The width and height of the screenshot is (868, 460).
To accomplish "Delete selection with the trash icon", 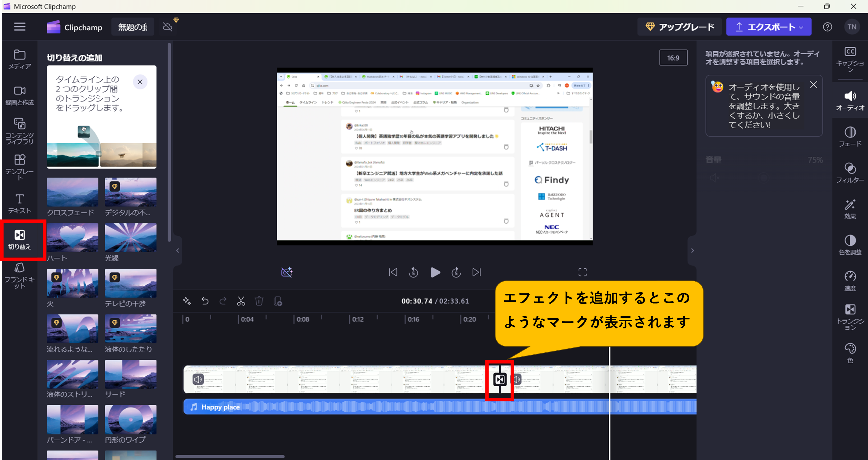I will (x=259, y=301).
